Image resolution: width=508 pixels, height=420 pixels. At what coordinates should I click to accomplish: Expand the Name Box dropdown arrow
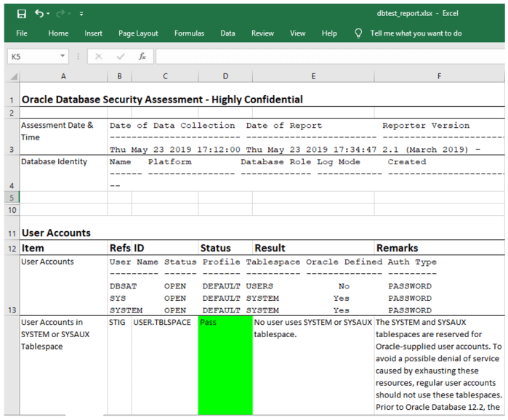(63, 56)
